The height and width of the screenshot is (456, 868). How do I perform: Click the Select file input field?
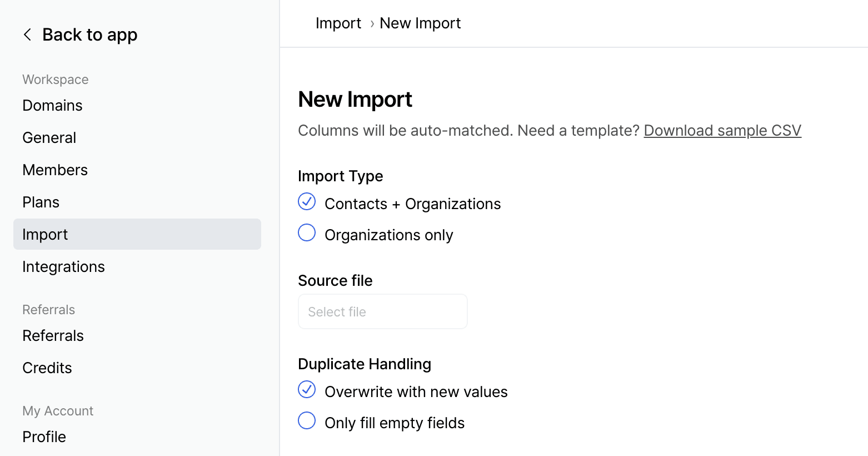tap(382, 312)
